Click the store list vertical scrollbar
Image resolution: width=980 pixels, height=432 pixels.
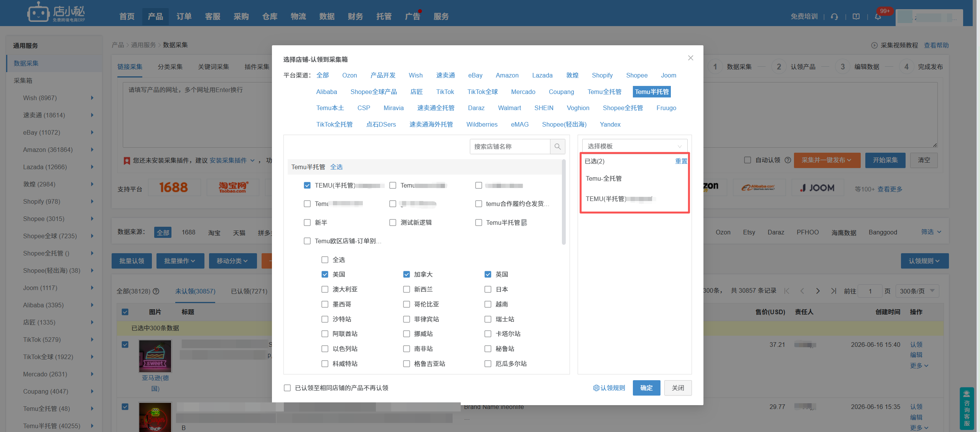(x=563, y=202)
